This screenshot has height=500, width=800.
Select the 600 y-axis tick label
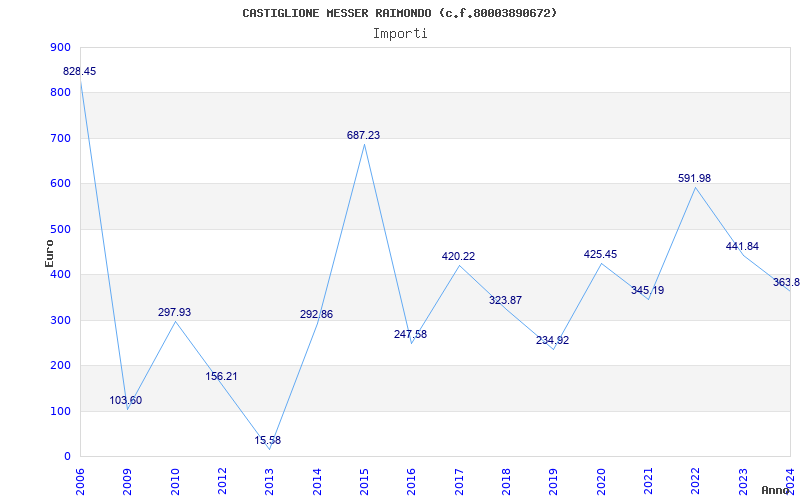click(60, 184)
